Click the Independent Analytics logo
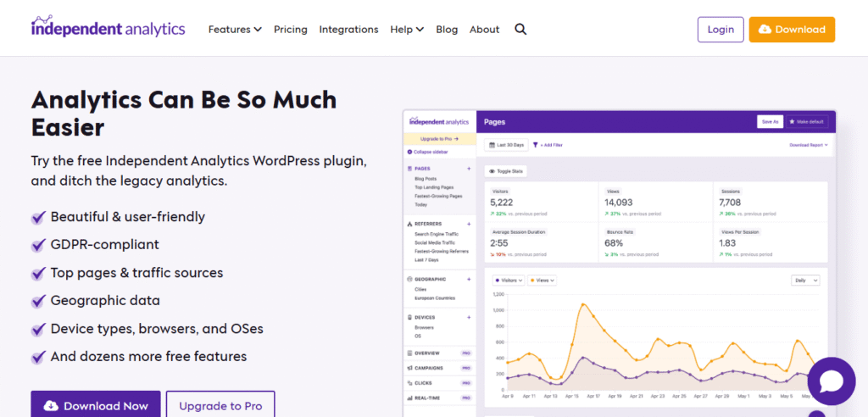 tap(108, 28)
